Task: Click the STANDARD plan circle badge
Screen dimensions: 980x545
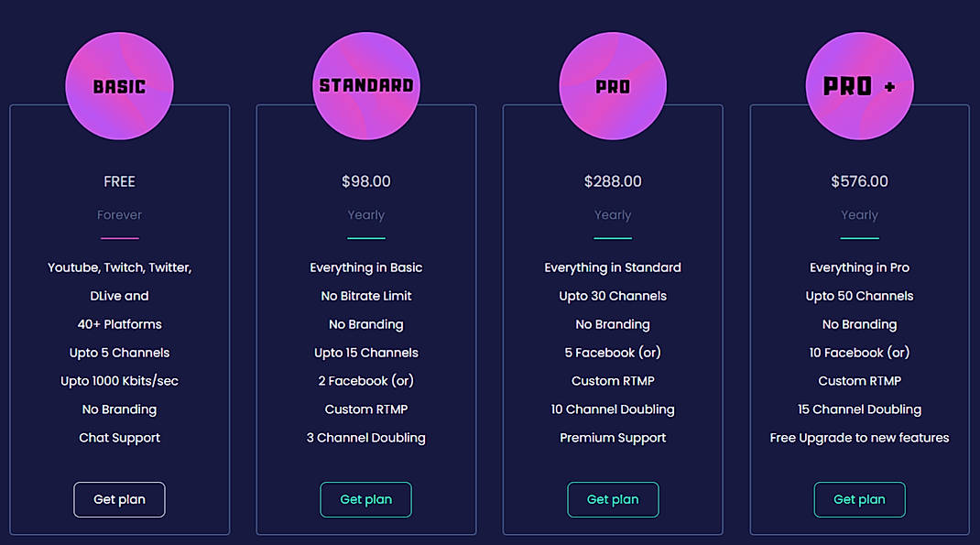Action: coord(366,85)
